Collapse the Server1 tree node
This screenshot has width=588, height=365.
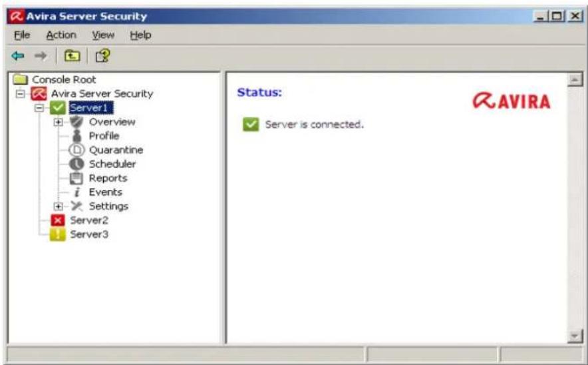[39, 108]
